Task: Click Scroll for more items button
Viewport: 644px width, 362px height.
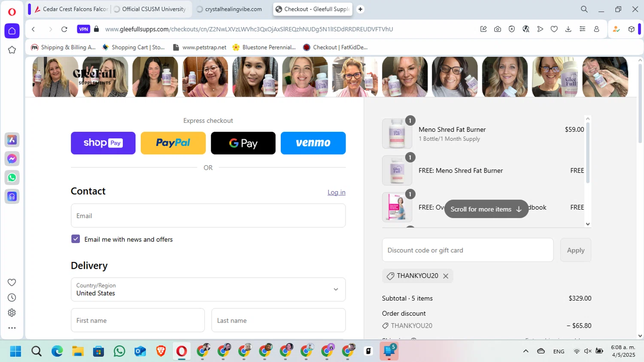Action: pos(486,209)
